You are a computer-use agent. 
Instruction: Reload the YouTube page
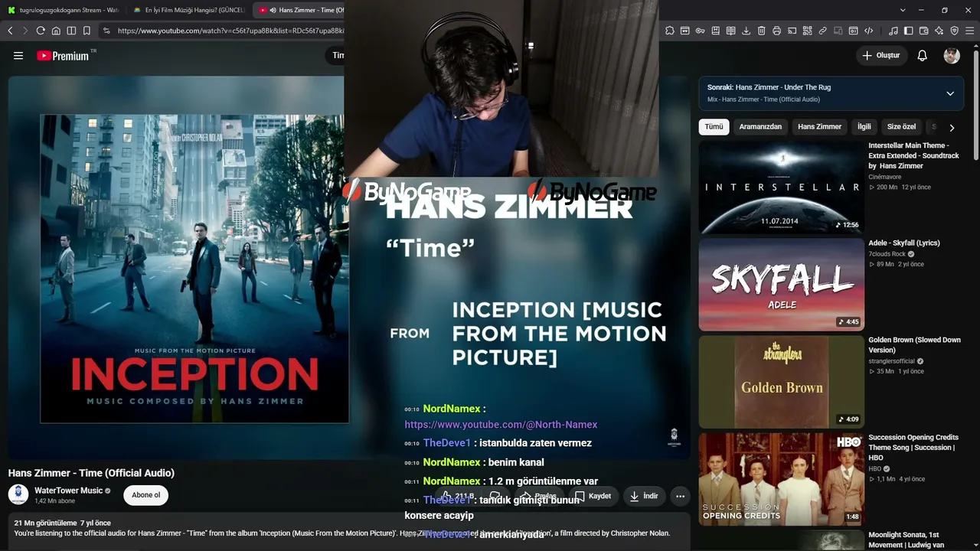[x=41, y=31]
